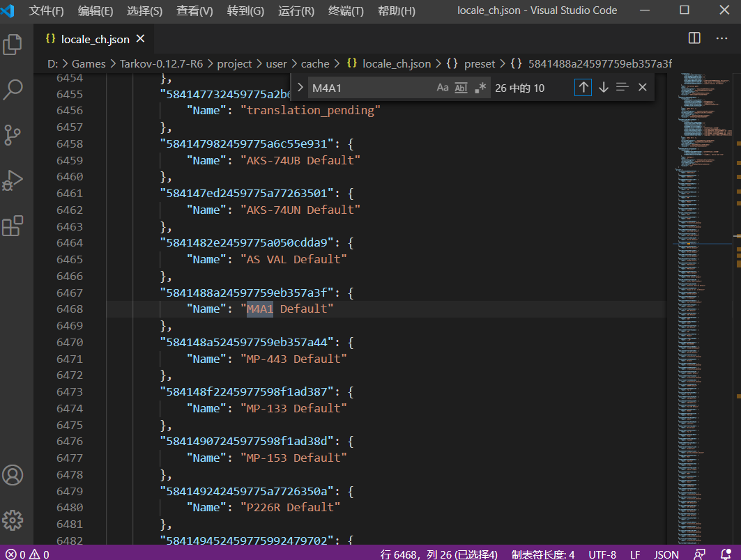
Task: Click the "AS VAL Default" value
Action: point(294,260)
